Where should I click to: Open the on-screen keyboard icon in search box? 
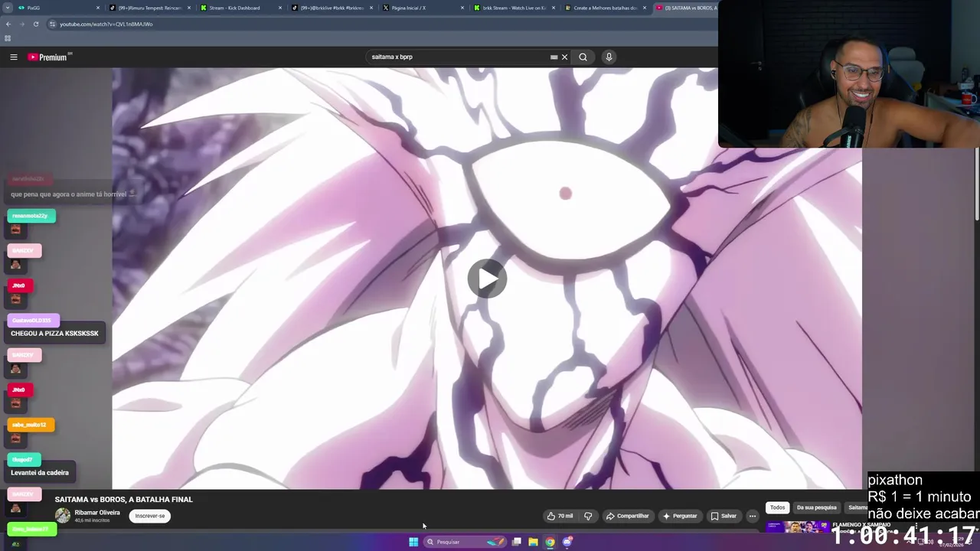554,57
